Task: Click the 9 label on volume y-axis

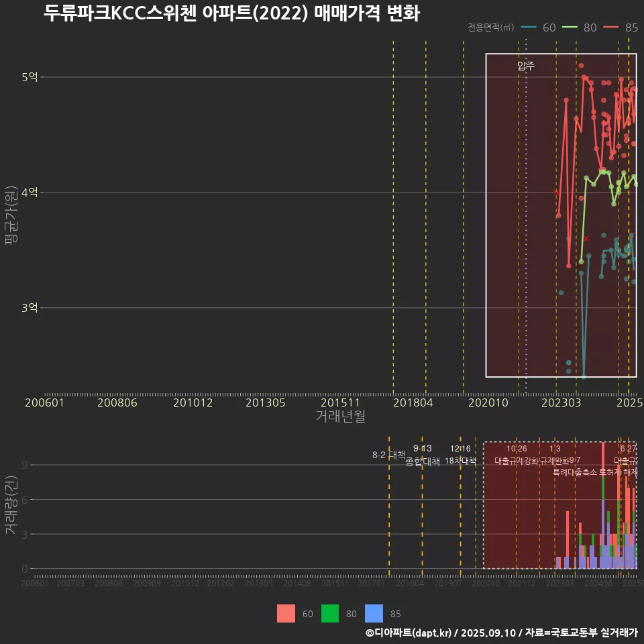Action: pos(25,465)
